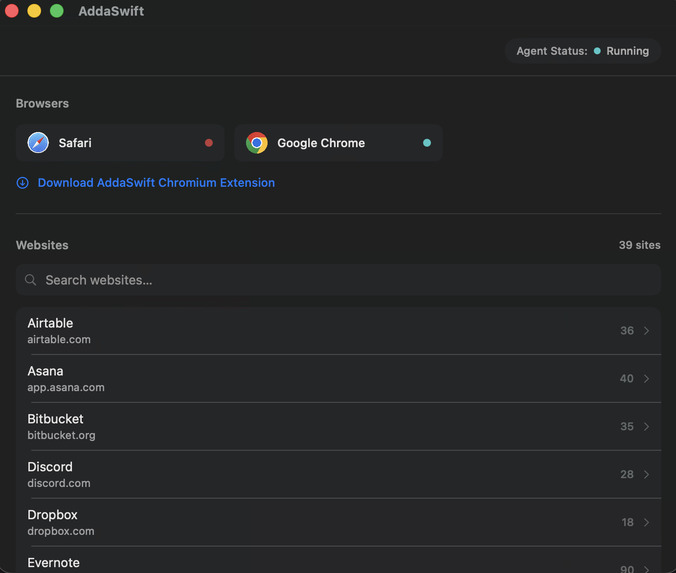This screenshot has width=676, height=573.
Task: Expand the Dropbox row chevron
Action: 646,522
